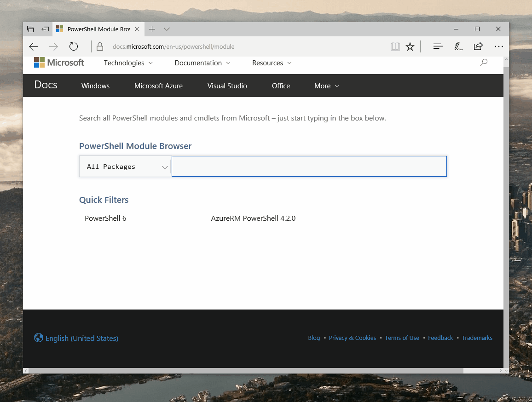This screenshot has height=402, width=532.
Task: Apply the PowerShell 6 quick filter
Action: point(105,218)
